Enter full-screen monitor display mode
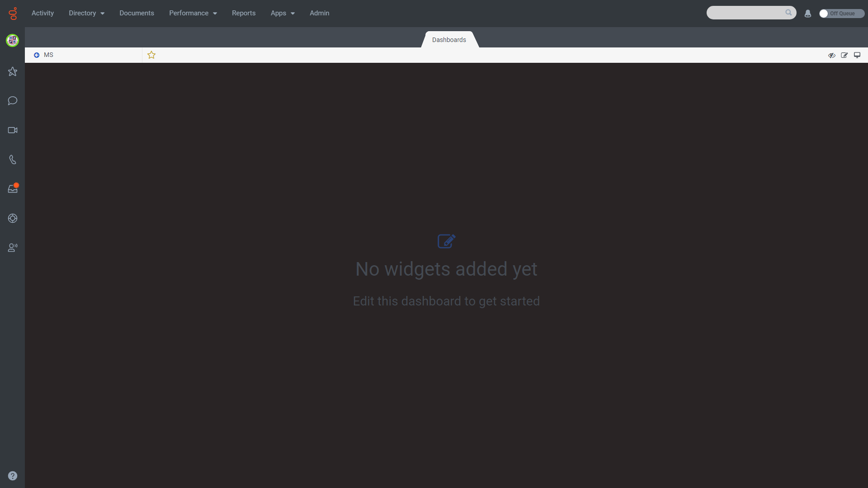Screen dimensions: 868x488 click(x=857, y=55)
